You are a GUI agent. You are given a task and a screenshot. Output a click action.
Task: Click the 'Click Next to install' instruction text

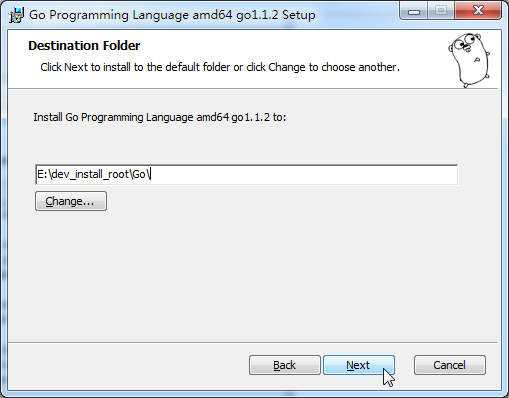pyautogui.click(x=220, y=67)
